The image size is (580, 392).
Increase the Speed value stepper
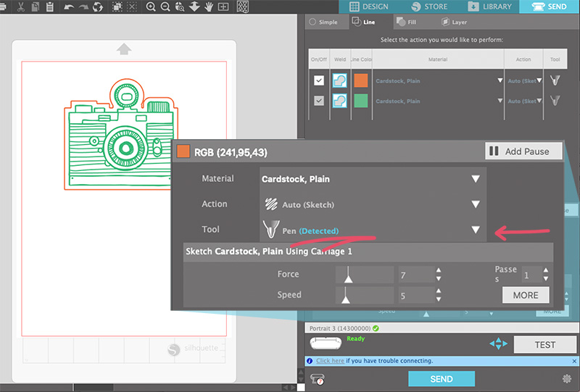[439, 291]
